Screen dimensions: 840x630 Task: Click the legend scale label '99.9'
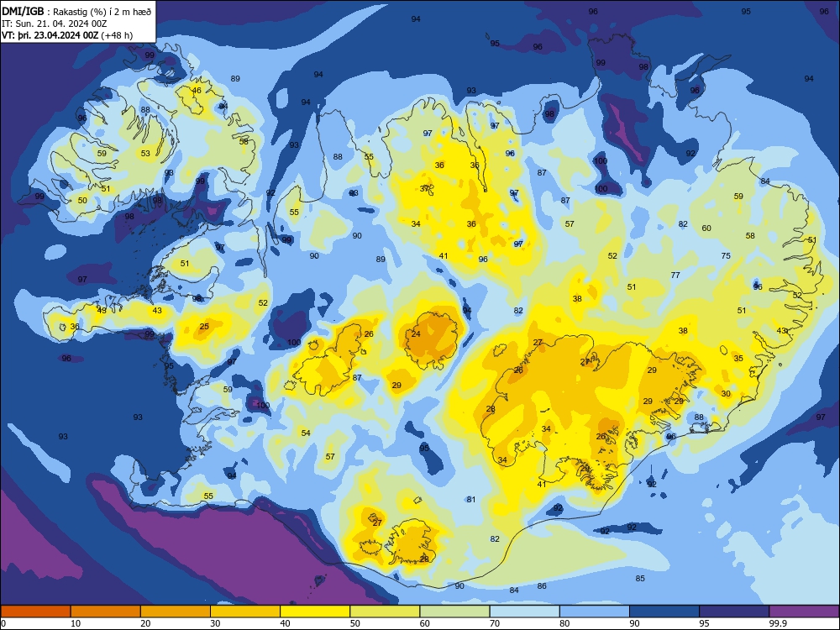click(x=778, y=623)
